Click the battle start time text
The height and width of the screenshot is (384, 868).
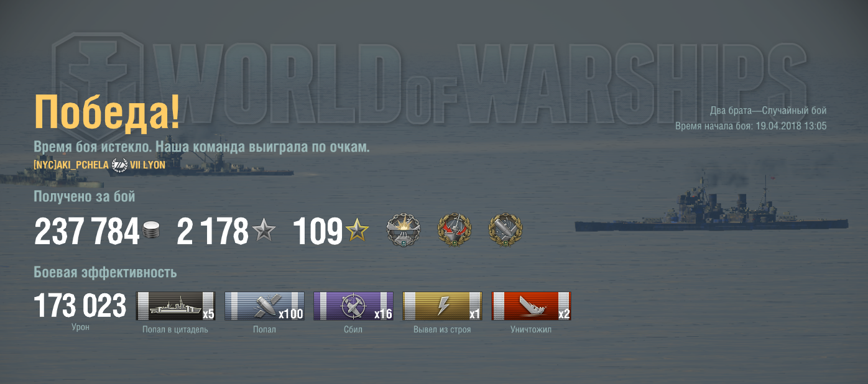[x=751, y=126]
